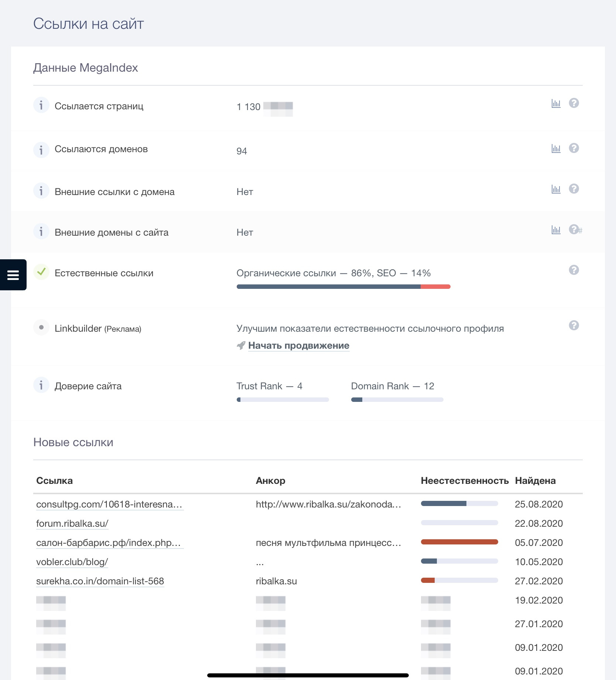The height and width of the screenshot is (680, 616).
Task: Click the Данные MegaIndex section heading
Action: [86, 68]
